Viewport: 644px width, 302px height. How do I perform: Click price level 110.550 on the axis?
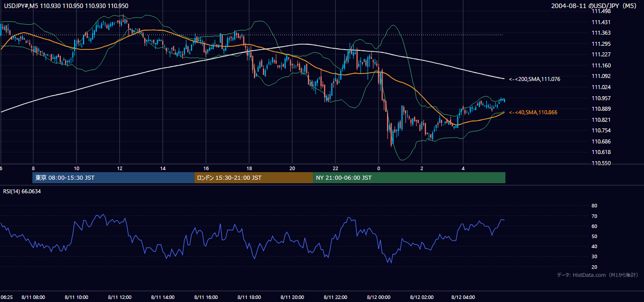click(601, 163)
